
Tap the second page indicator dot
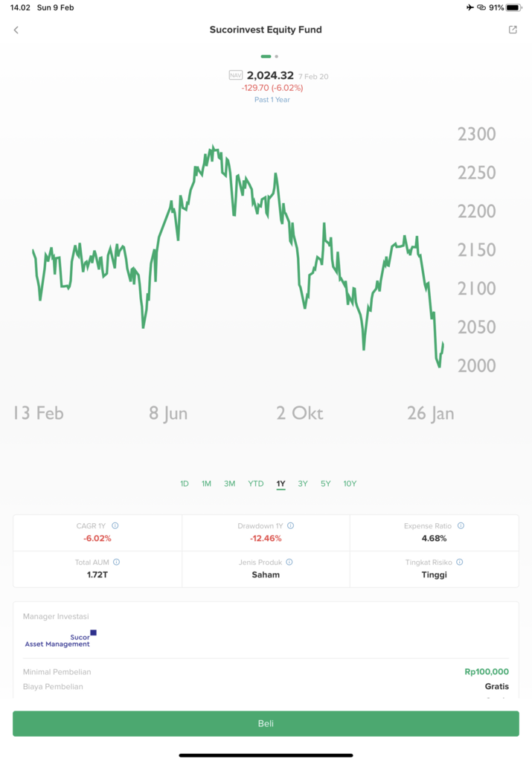pos(277,56)
